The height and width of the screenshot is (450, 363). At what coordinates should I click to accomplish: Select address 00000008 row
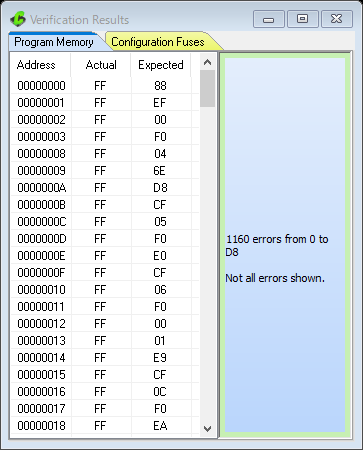pos(105,154)
